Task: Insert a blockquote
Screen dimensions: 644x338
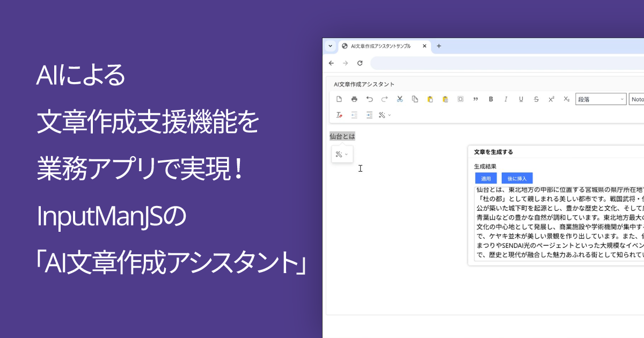Action: (475, 99)
